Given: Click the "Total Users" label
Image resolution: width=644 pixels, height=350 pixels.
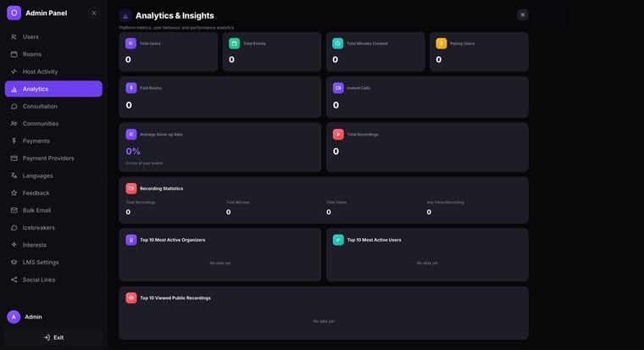Looking at the screenshot, I should click(x=150, y=43).
